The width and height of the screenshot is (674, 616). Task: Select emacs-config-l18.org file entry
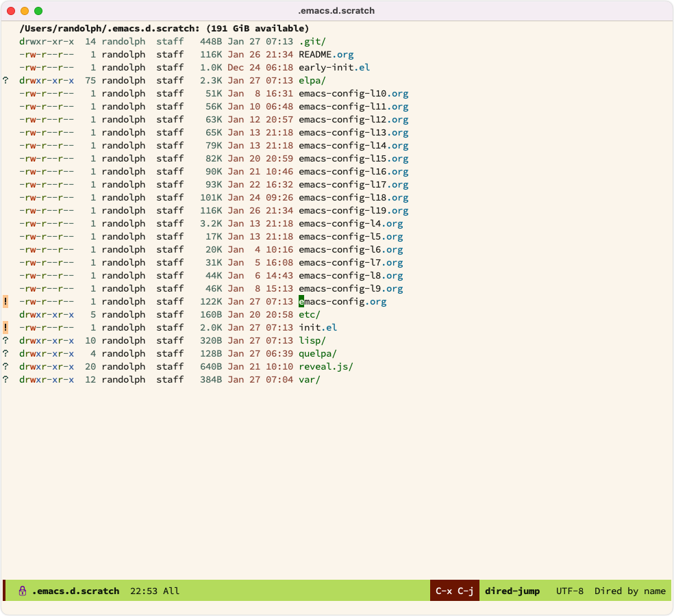pos(353,198)
